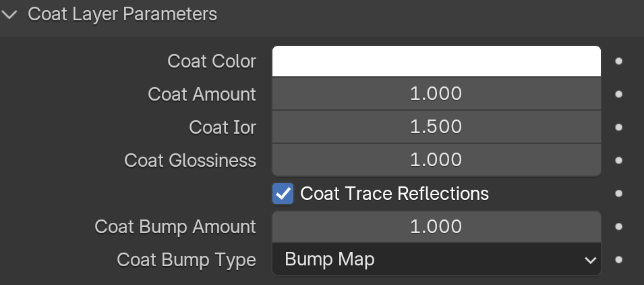Click the dropdown arrow on Coat Bump Type
This screenshot has width=644, height=285.
coord(590,260)
